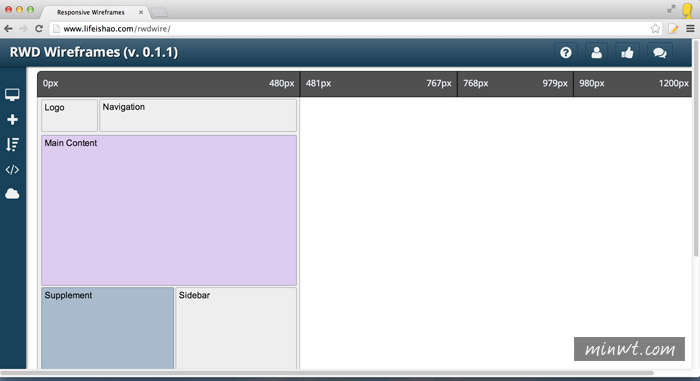Open the sort order icon in sidebar
Image resolution: width=700 pixels, height=381 pixels.
click(12, 144)
